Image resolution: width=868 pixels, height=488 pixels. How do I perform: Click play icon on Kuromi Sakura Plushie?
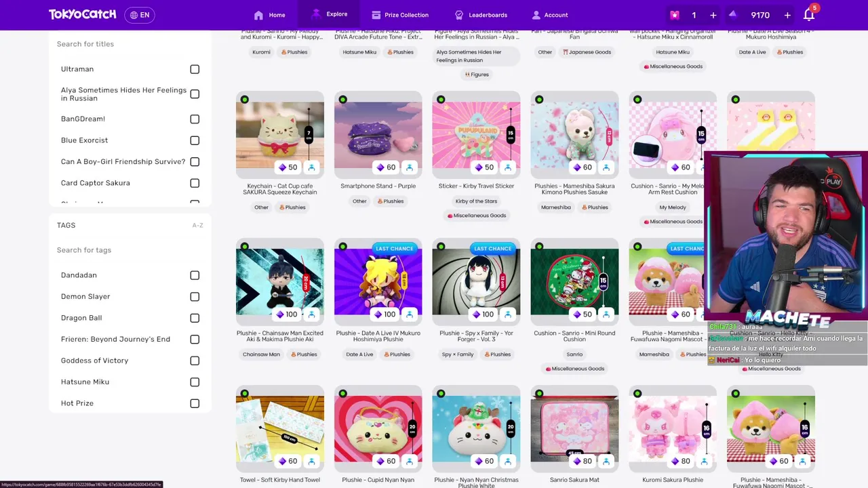pyautogui.click(x=705, y=461)
